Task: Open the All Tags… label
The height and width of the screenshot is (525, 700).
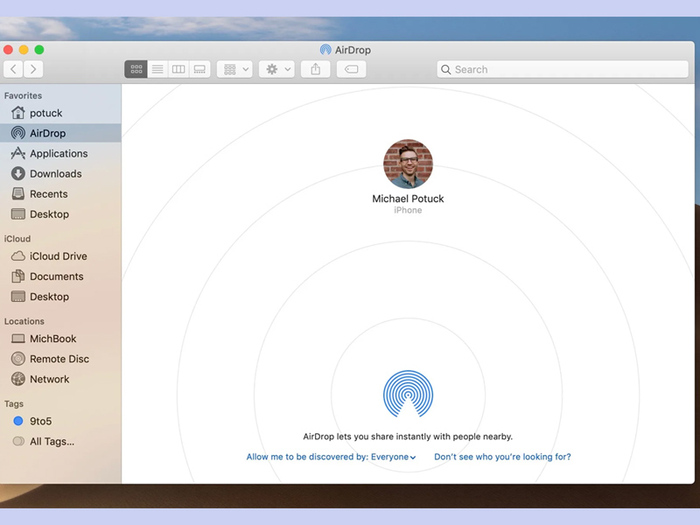Action: [52, 442]
